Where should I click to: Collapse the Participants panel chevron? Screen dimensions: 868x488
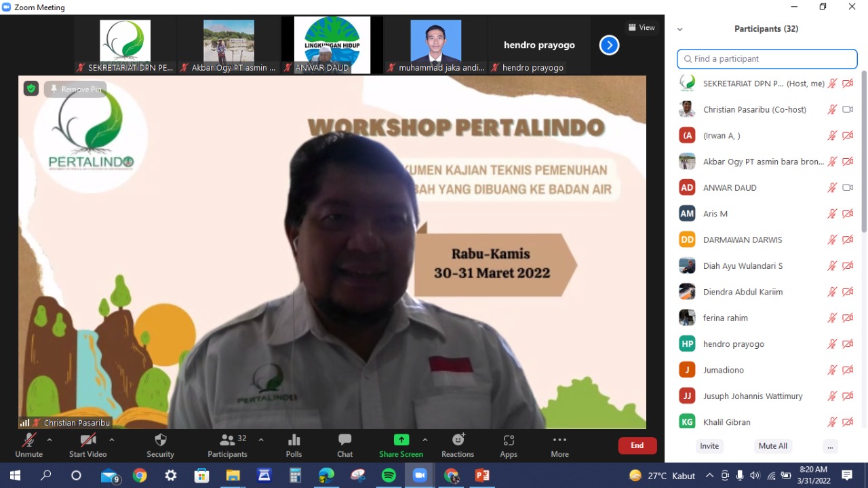coord(679,29)
